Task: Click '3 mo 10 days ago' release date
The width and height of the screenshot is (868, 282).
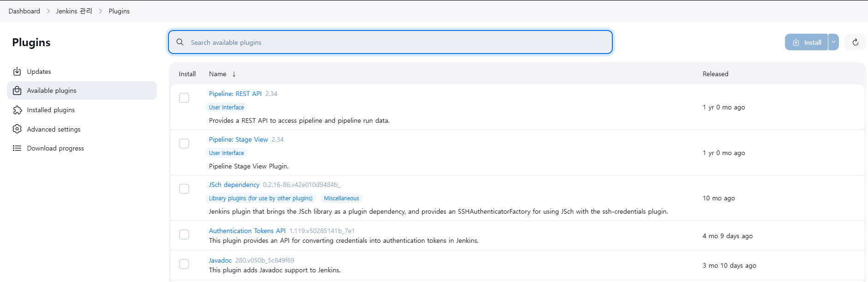Action: (x=729, y=265)
